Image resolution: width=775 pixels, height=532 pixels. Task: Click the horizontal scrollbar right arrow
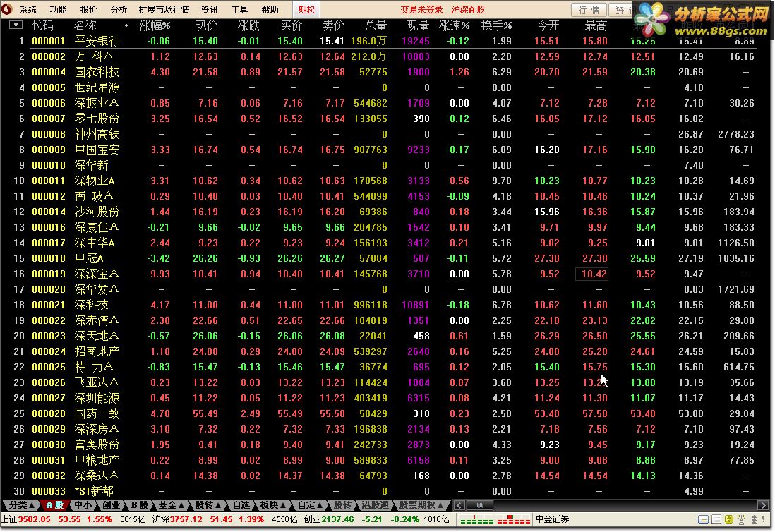click(x=762, y=505)
